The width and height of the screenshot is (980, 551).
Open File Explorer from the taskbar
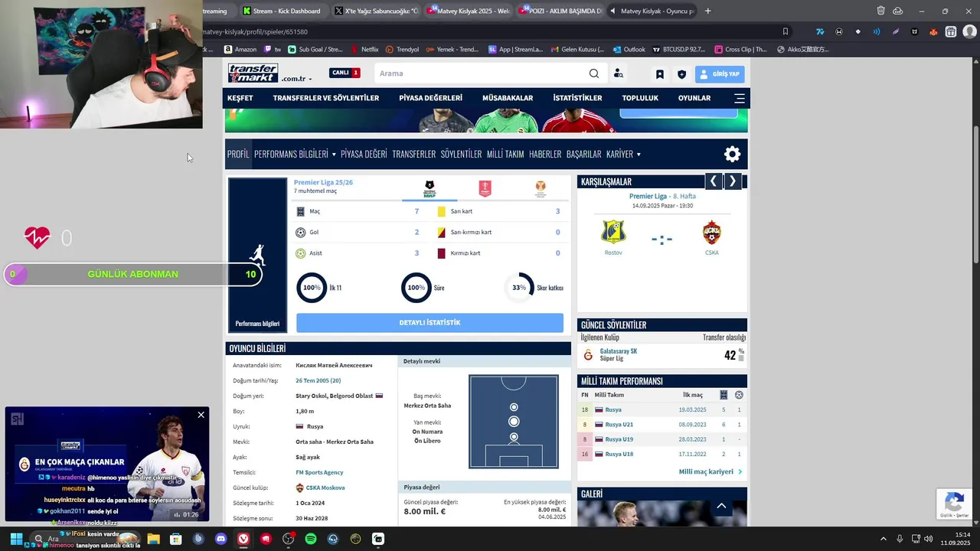tap(153, 539)
